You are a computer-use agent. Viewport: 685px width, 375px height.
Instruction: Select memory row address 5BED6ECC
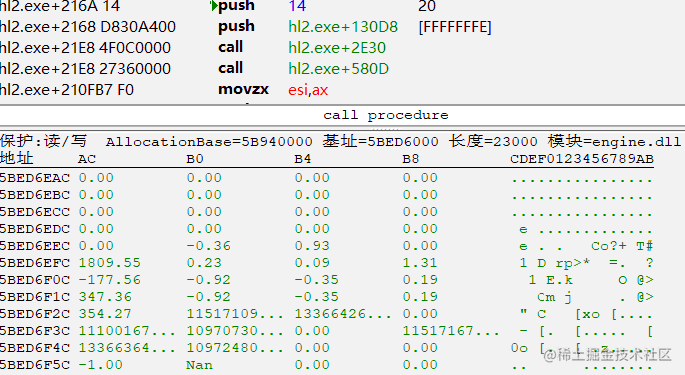pos(35,212)
